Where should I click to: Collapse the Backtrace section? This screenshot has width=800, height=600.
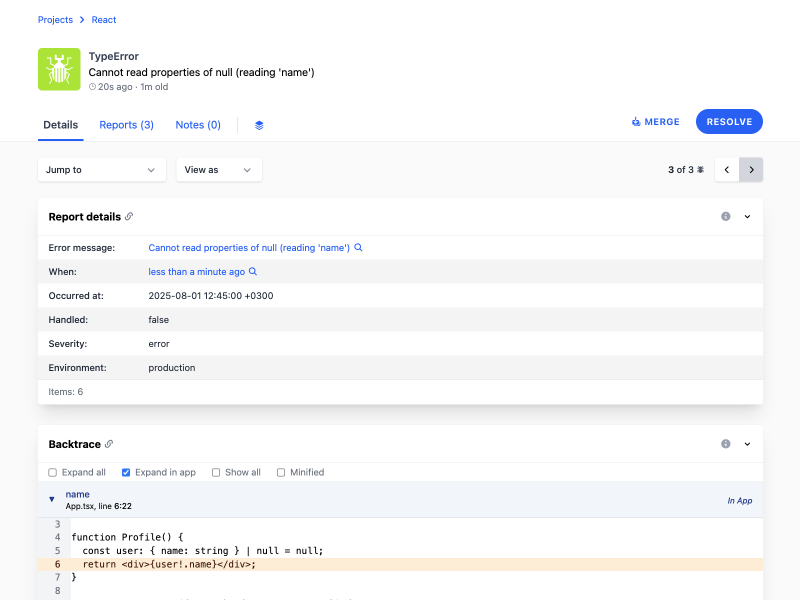pyautogui.click(x=747, y=444)
